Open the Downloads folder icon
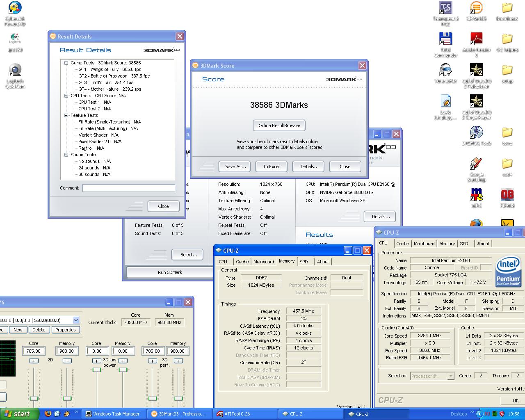 pyautogui.click(x=507, y=11)
